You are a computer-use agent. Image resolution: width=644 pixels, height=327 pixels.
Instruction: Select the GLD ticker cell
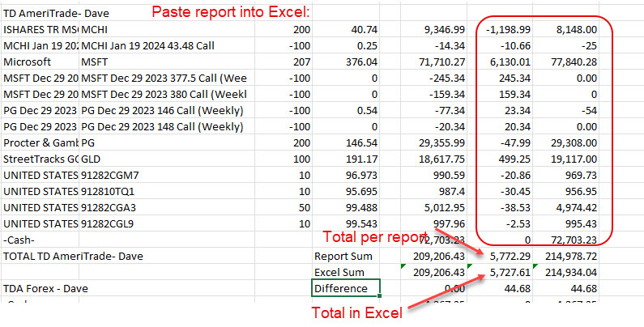167,159
